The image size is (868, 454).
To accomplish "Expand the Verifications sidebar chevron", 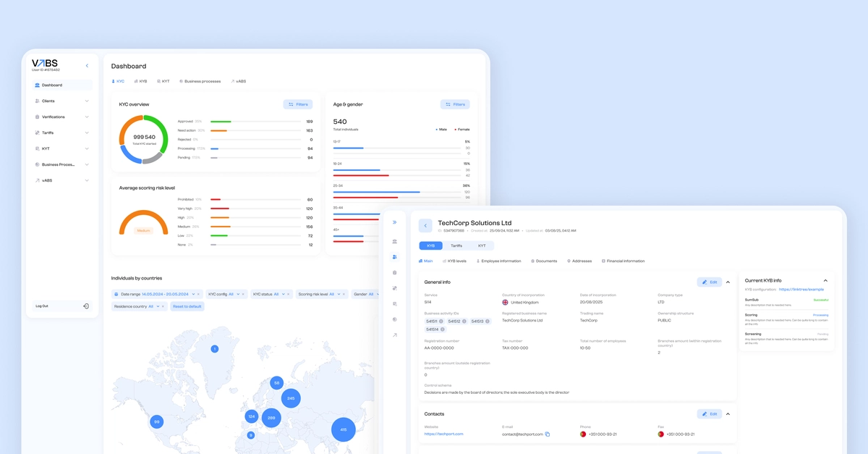I will tap(87, 117).
